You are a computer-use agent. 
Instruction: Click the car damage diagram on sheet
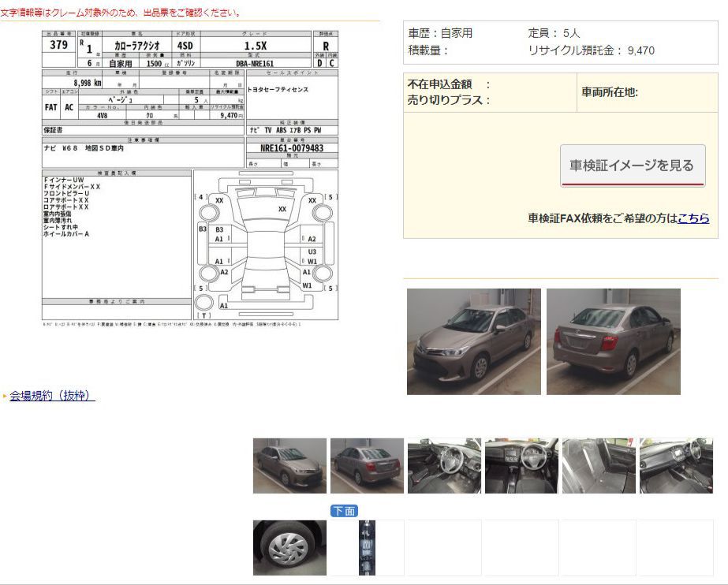click(265, 244)
